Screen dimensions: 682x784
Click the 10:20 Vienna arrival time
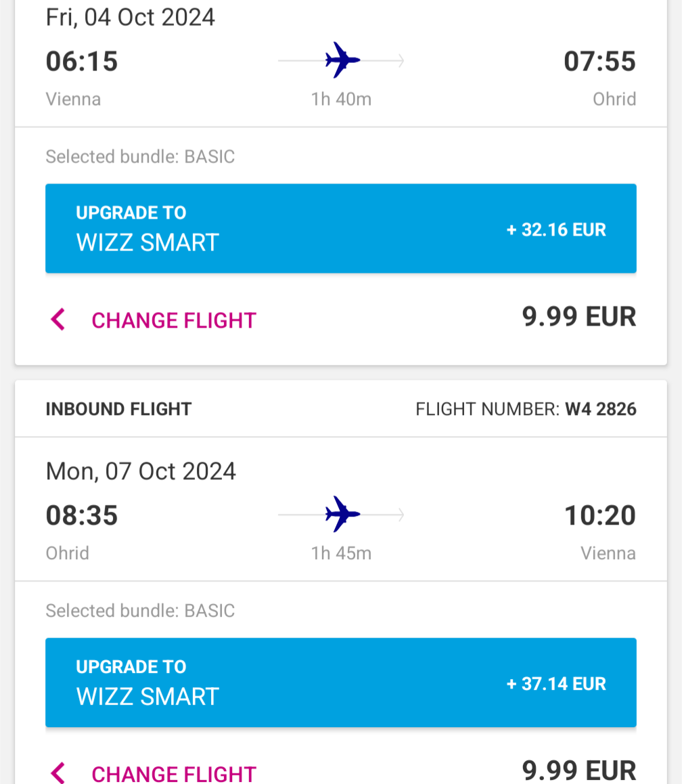pyautogui.click(x=599, y=515)
